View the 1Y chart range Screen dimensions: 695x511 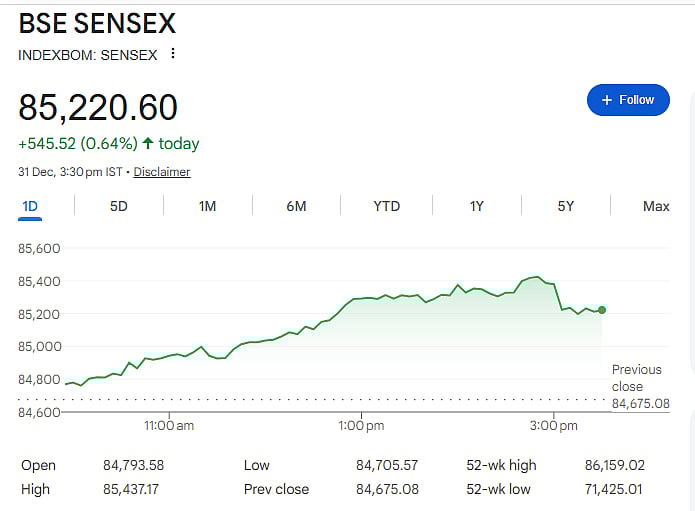coord(477,206)
